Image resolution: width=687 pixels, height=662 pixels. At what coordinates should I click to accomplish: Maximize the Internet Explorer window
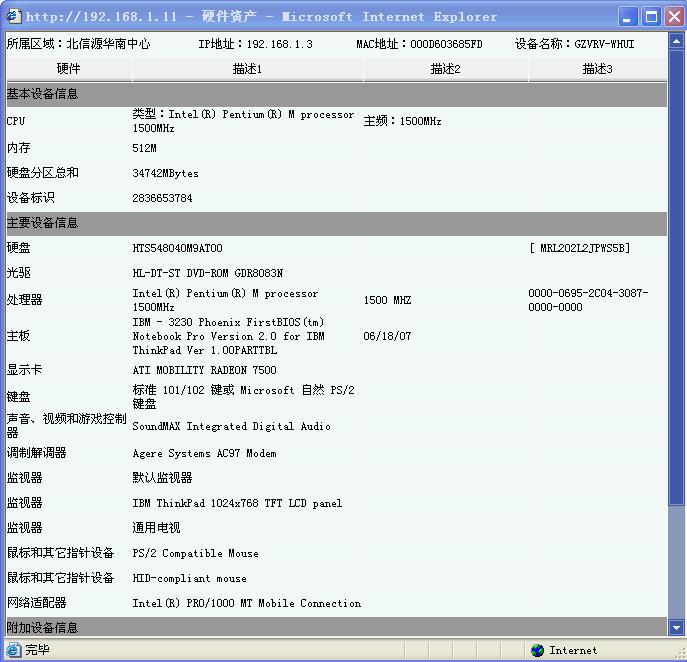tap(651, 17)
